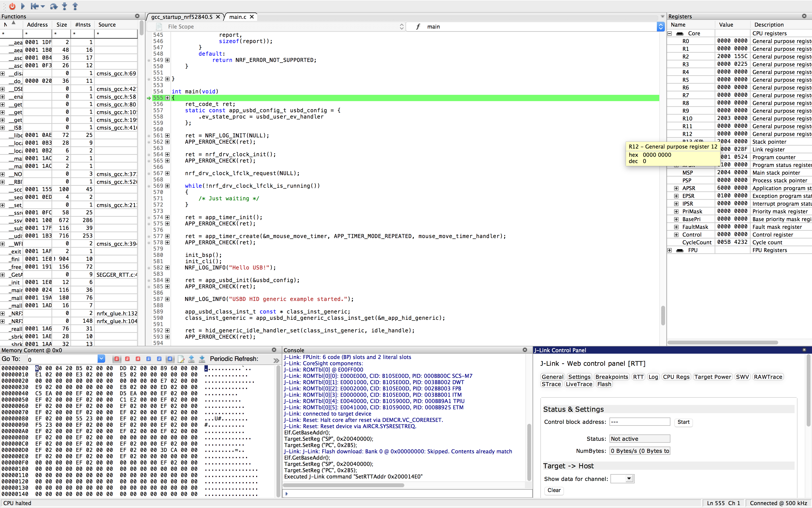Step out with the up-arrow icon
This screenshot has height=508, width=812.
click(x=75, y=6)
